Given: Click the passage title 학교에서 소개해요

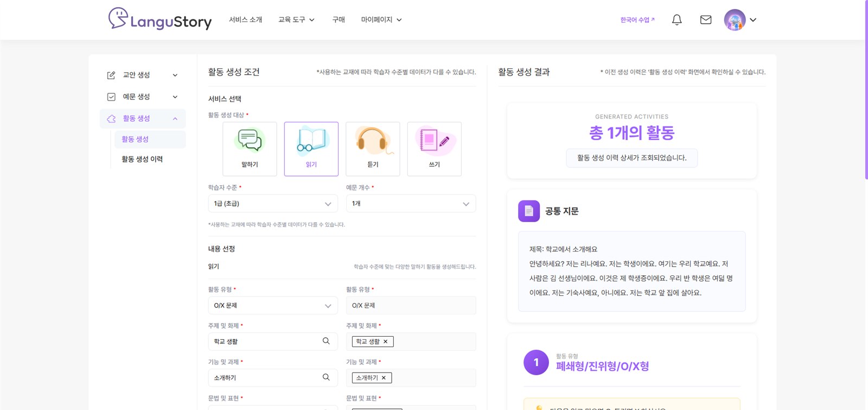Looking at the screenshot, I should pyautogui.click(x=563, y=249).
